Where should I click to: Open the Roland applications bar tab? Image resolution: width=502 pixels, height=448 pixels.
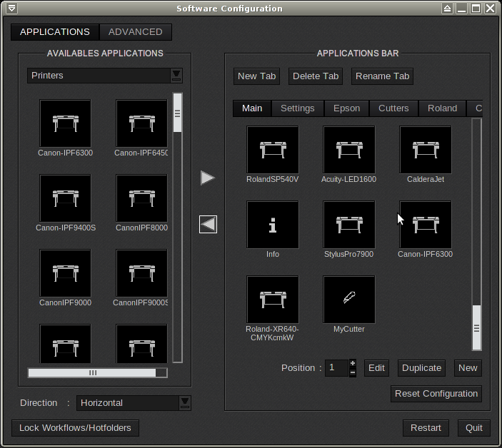pos(443,108)
